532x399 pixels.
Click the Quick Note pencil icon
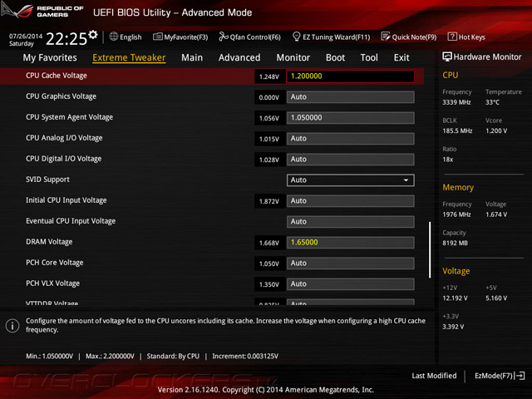click(386, 37)
